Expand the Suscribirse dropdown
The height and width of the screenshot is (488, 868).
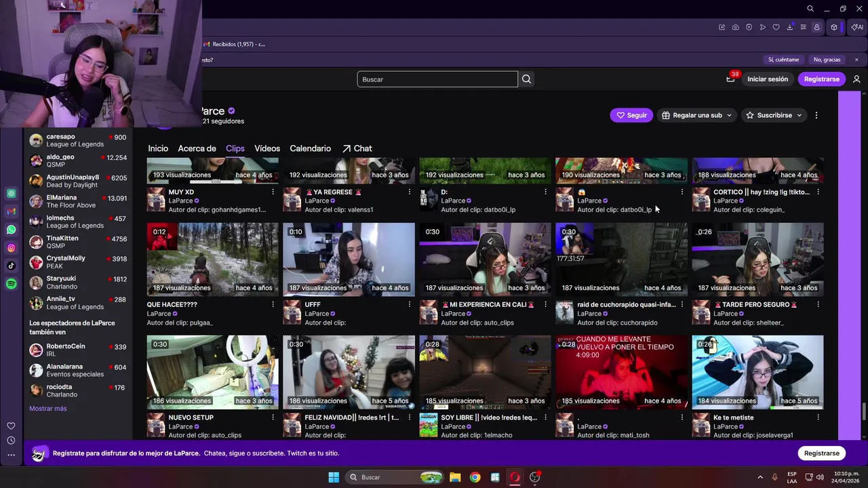point(774,115)
